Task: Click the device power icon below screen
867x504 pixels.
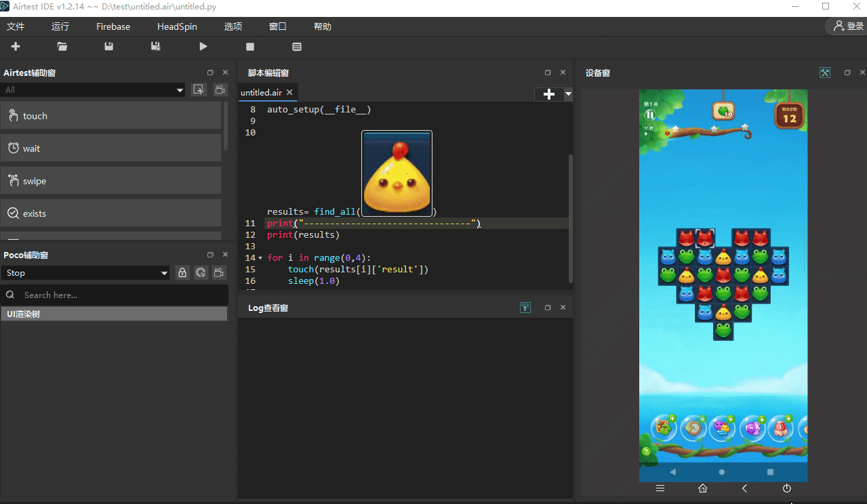Action: click(786, 488)
